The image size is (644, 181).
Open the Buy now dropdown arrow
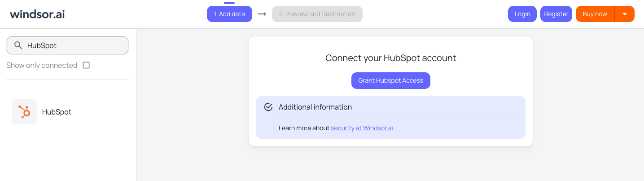pyautogui.click(x=624, y=14)
